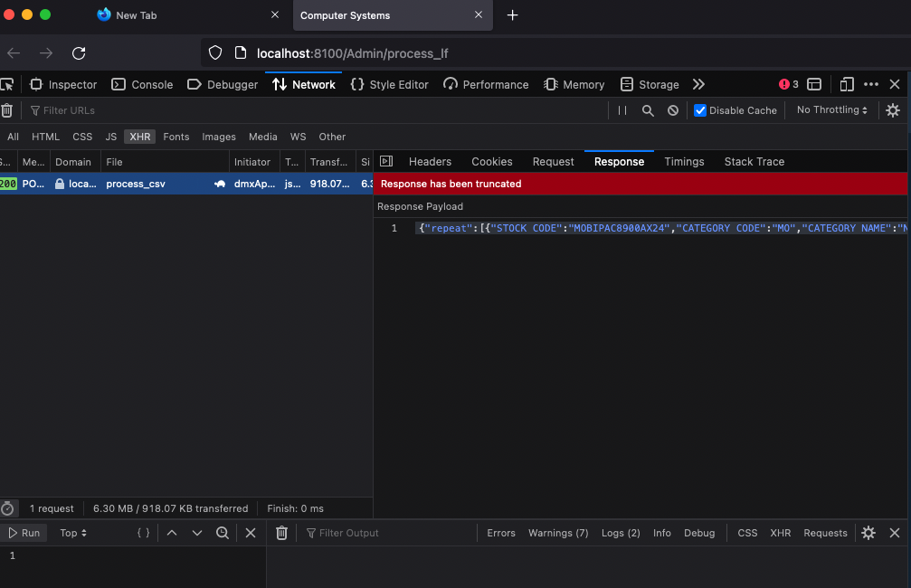This screenshot has height=588, width=911.
Task: Switch to the New Tab browser tab
Action: [189, 15]
